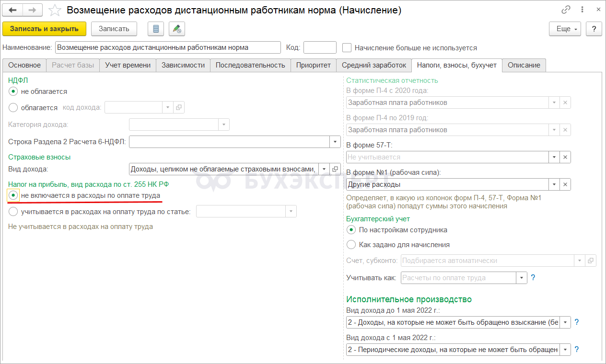606x364 pixels.
Task: Click the Записать button
Action: click(x=114, y=29)
